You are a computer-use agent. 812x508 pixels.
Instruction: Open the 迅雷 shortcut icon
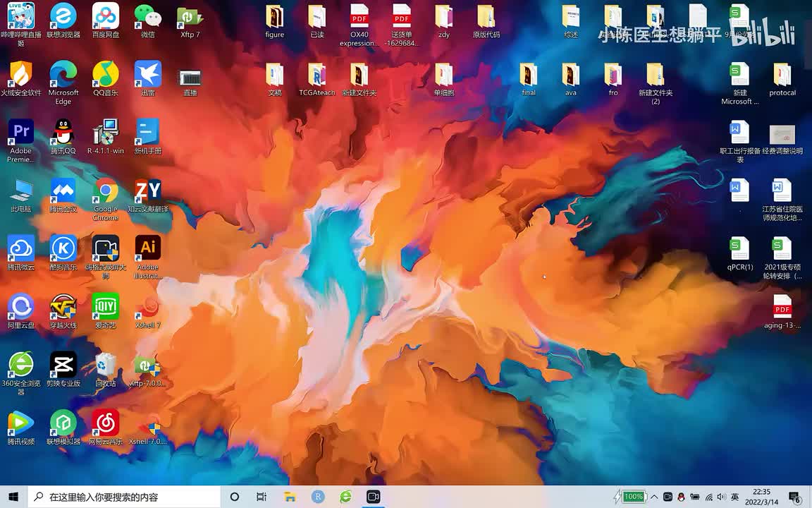147,79
